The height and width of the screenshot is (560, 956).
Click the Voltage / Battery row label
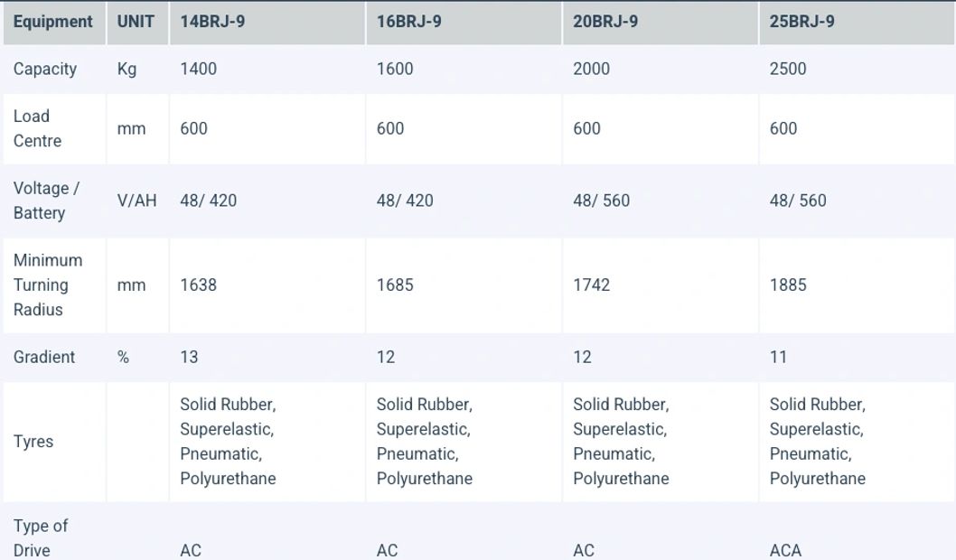tap(46, 201)
